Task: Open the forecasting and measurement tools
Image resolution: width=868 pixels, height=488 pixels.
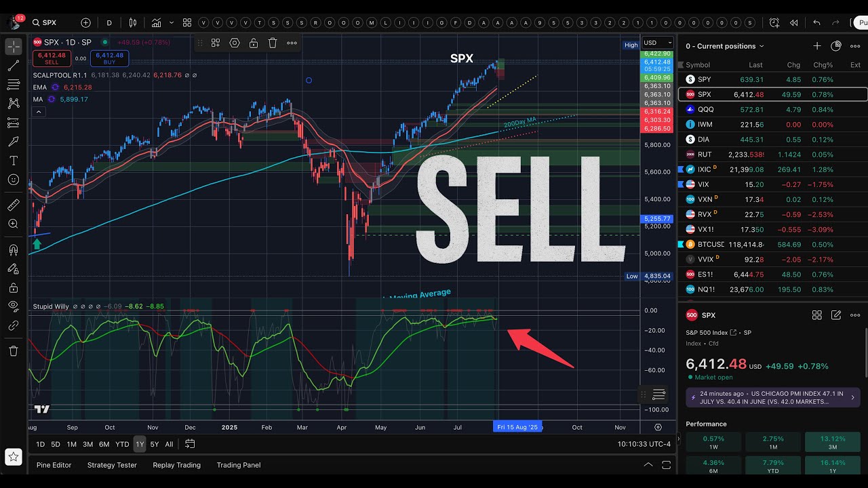Action: click(x=14, y=123)
